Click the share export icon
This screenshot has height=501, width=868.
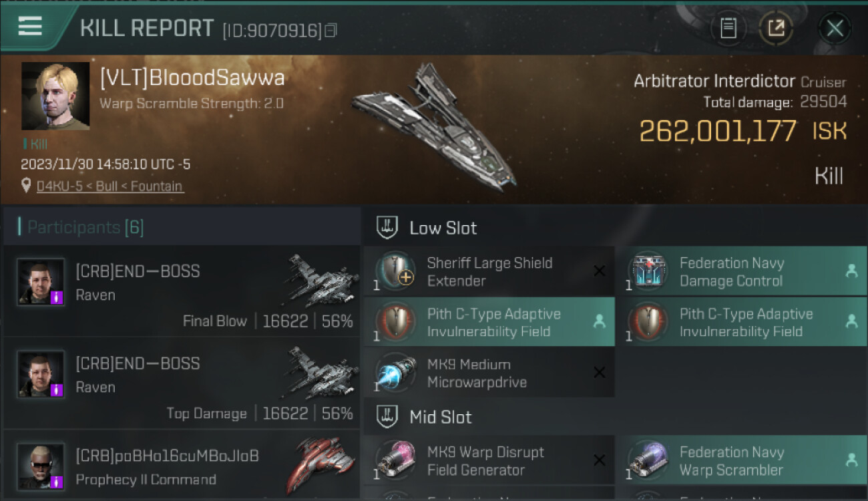pos(776,28)
